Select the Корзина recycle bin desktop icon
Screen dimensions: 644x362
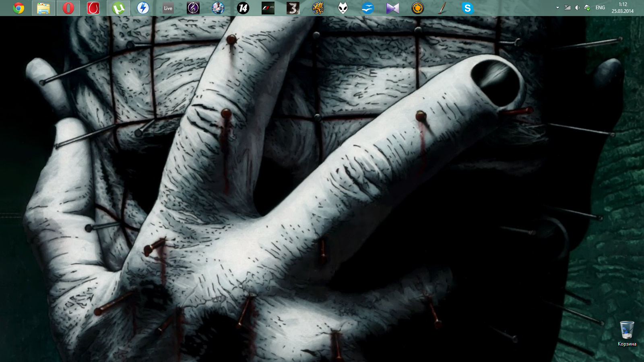[627, 333]
